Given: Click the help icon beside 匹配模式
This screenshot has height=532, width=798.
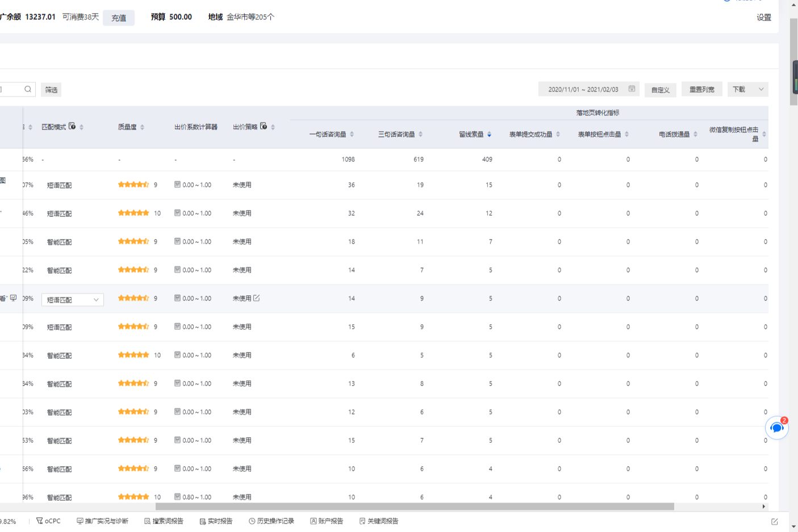Looking at the screenshot, I should (72, 127).
